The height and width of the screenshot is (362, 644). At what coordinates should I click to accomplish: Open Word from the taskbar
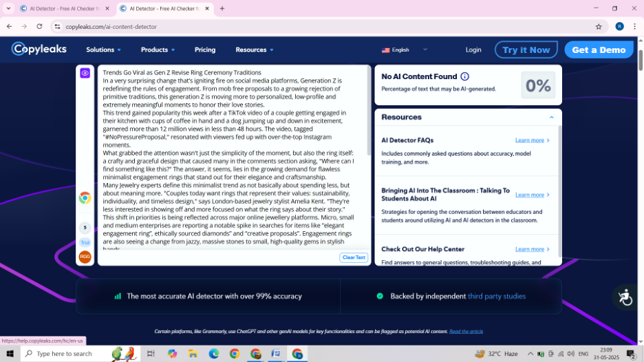click(277, 353)
